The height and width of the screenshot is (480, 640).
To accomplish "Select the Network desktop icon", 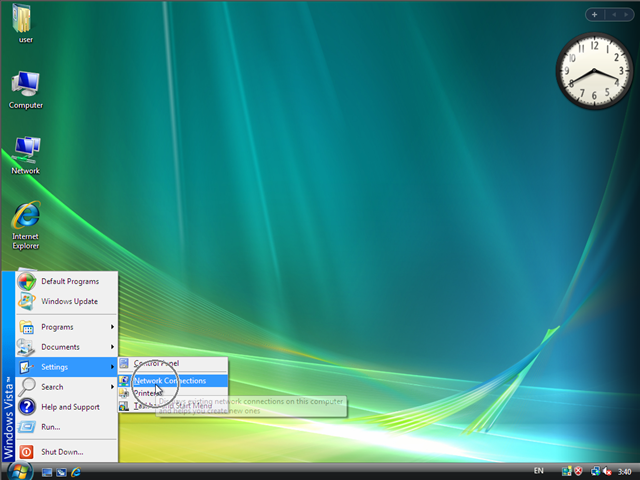I will point(26,155).
